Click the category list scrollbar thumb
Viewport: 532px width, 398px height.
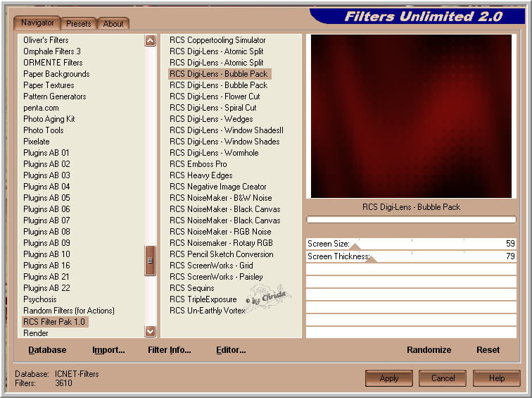pos(151,261)
